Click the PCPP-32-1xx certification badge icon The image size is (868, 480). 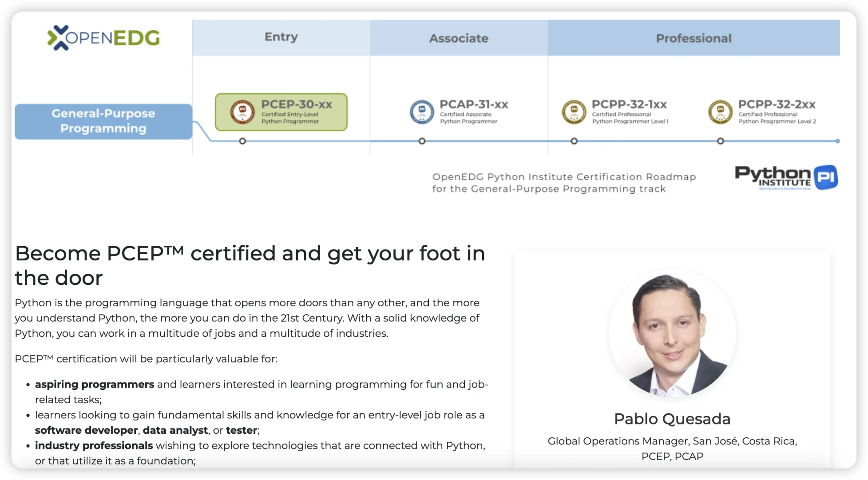574,112
